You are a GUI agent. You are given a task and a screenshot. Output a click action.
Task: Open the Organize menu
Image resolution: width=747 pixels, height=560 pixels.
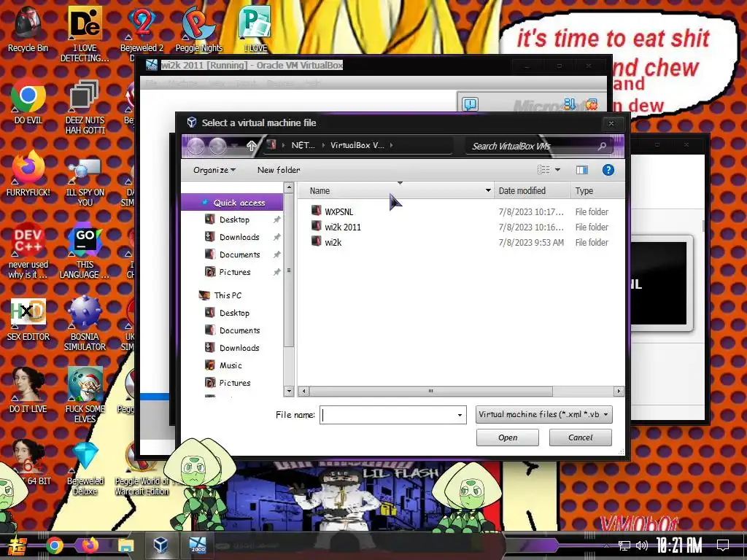click(214, 170)
